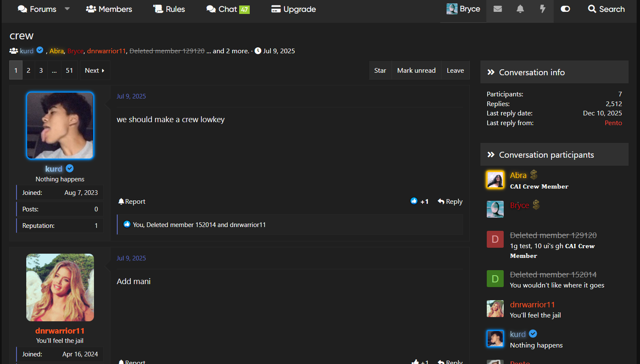The width and height of the screenshot is (640, 364).
Task: Open the notifications bell icon
Action: [520, 9]
